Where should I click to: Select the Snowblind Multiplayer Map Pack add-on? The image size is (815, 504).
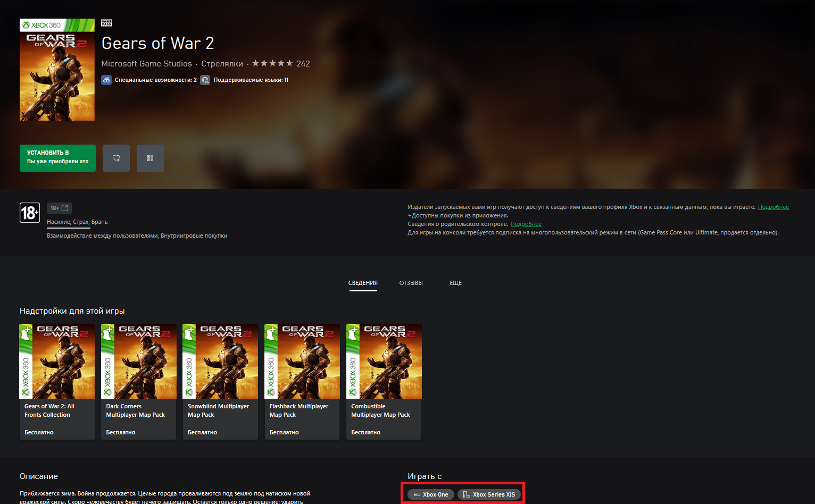coord(220,381)
